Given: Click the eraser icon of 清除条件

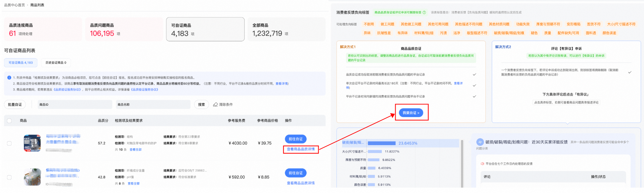Looking at the screenshot, I should click(x=215, y=105).
